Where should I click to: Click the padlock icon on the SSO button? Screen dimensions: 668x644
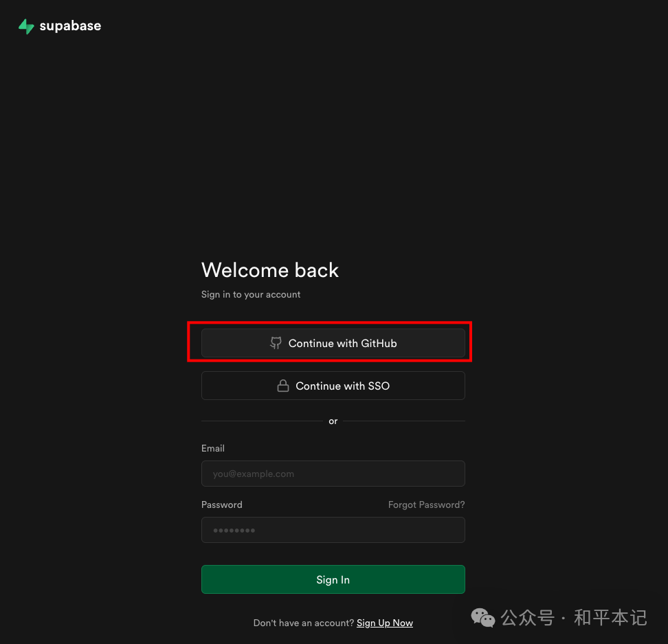(x=283, y=385)
